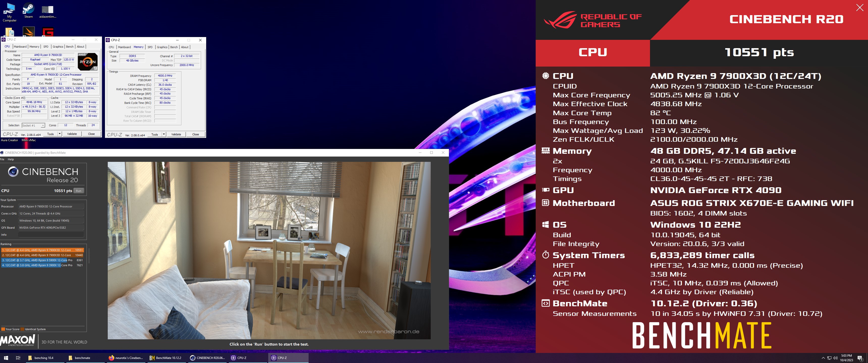Open About tab in left CPU-Z window
The height and width of the screenshot is (363, 868).
pyautogui.click(x=80, y=47)
